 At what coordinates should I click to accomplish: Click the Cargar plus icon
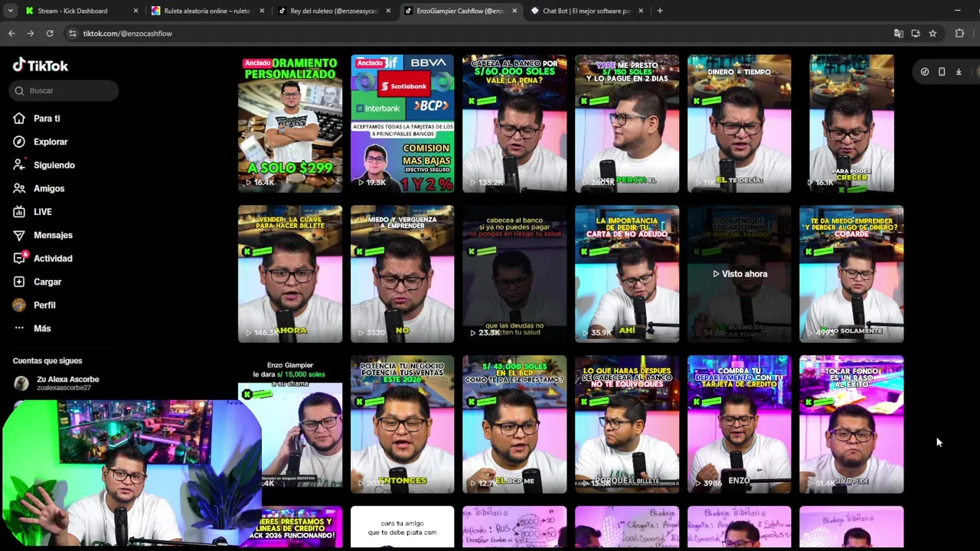click(x=19, y=282)
